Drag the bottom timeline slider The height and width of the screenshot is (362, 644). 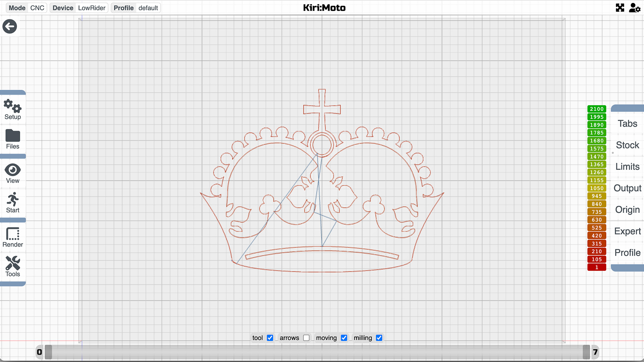(x=48, y=352)
